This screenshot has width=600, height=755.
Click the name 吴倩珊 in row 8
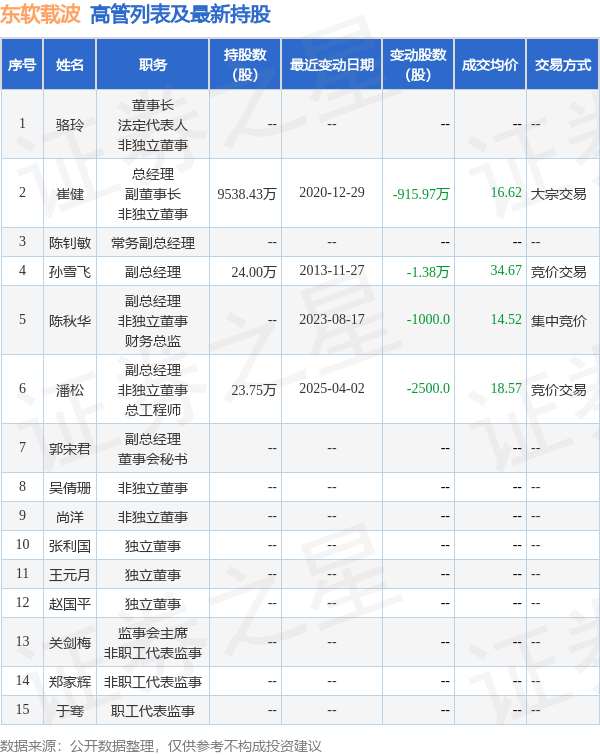70,488
